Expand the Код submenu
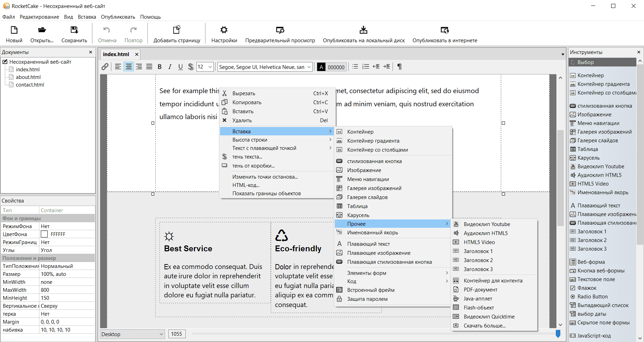Image resolution: width=644 pixels, height=342 pixels. [x=393, y=281]
